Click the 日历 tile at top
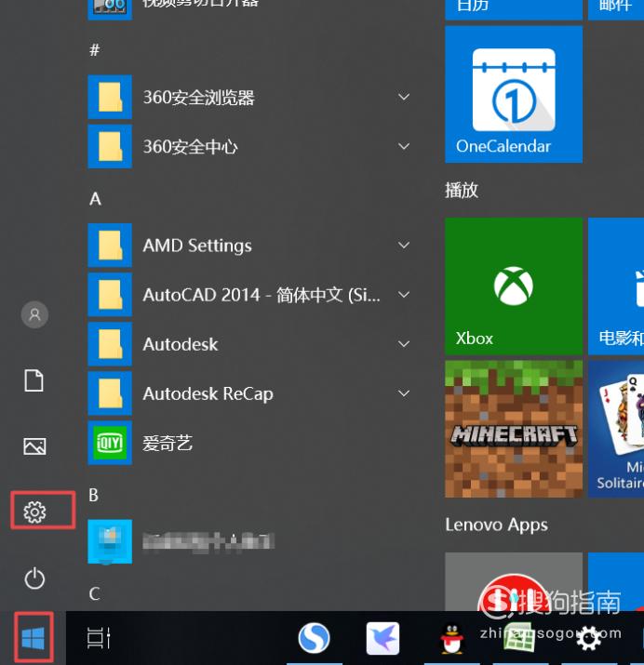 tap(514, 9)
